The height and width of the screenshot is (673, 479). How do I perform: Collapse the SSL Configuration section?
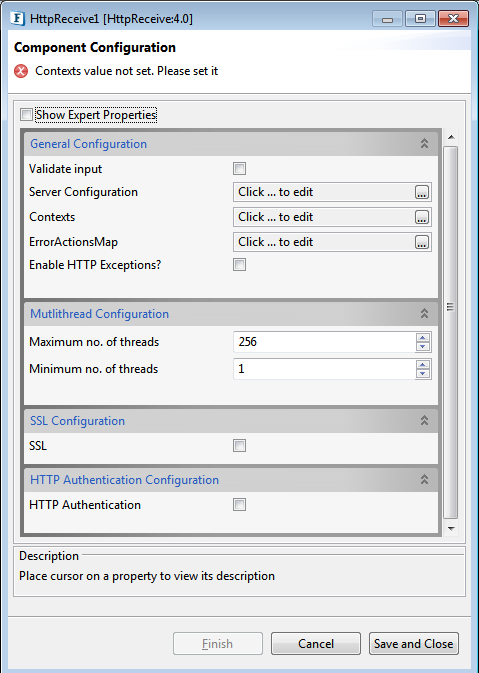click(x=424, y=421)
